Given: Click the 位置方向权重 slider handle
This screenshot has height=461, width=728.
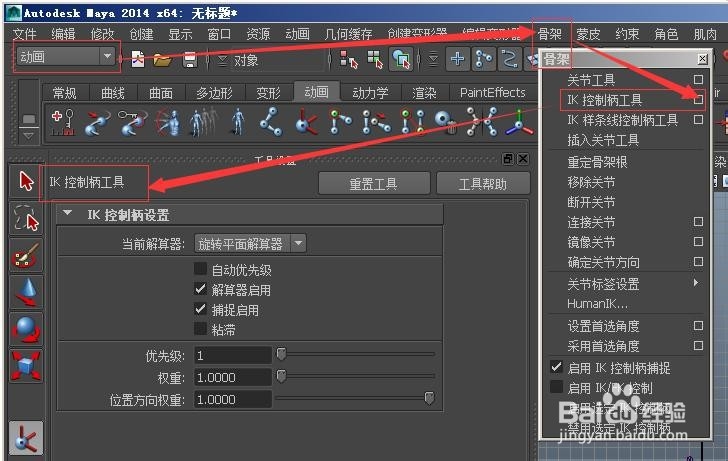Looking at the screenshot, I should coord(429,397).
